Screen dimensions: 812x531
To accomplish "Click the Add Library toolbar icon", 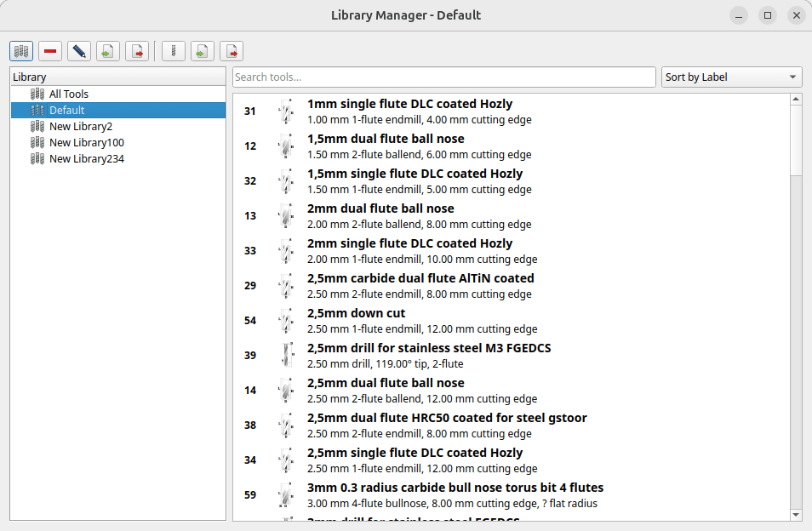I will click(x=22, y=51).
